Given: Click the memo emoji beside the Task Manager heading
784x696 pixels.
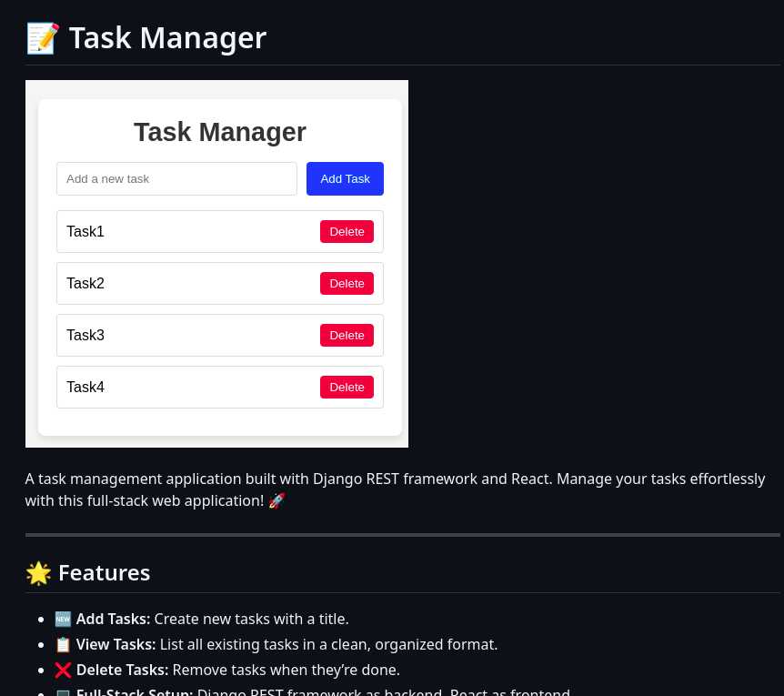Looking at the screenshot, I should coord(42,38).
